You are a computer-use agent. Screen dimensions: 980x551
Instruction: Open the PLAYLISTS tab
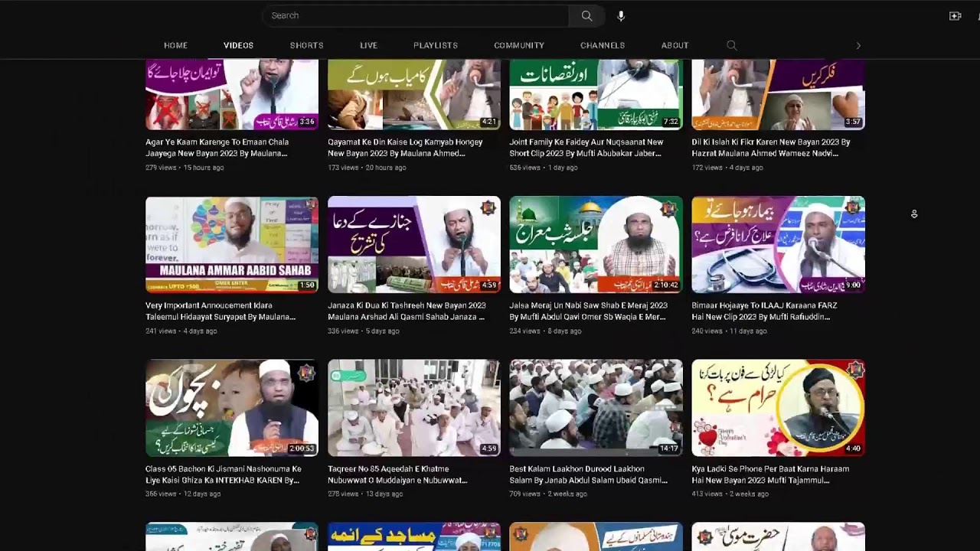(436, 45)
